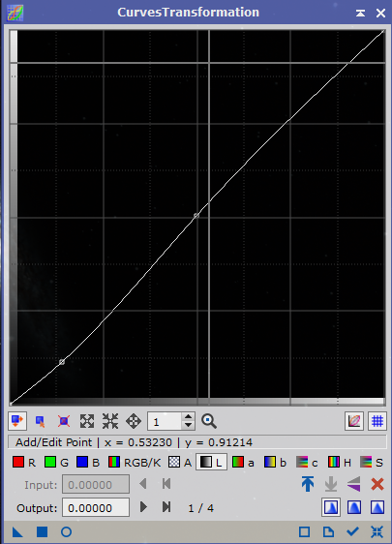Select the S saturation channel

[x=371, y=463]
